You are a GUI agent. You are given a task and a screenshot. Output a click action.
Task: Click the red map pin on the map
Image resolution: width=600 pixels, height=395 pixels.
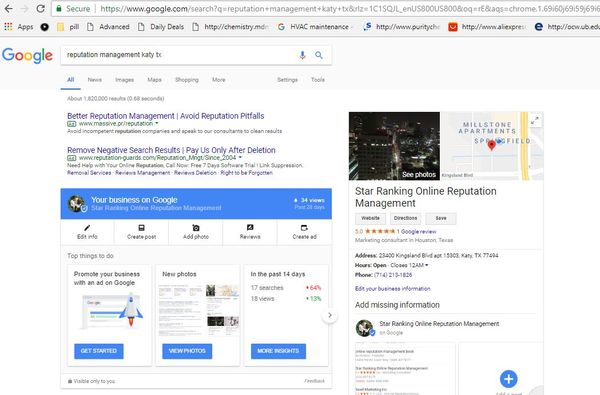click(492, 145)
